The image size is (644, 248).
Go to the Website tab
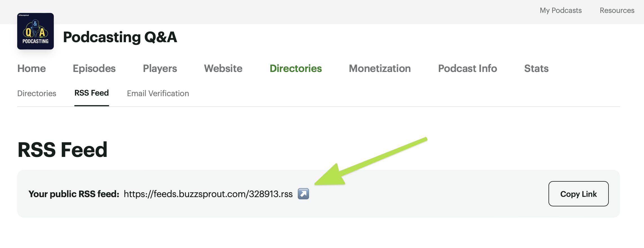point(223,68)
